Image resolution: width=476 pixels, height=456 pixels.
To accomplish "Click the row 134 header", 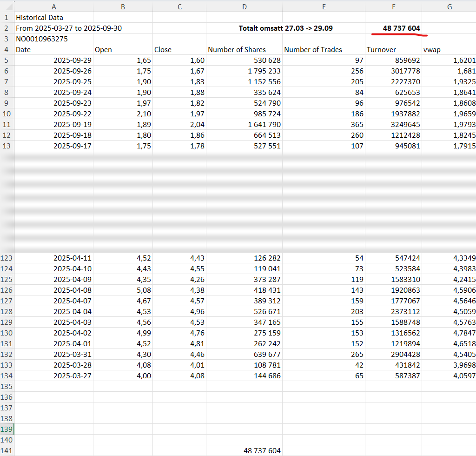I will pyautogui.click(x=7, y=376).
